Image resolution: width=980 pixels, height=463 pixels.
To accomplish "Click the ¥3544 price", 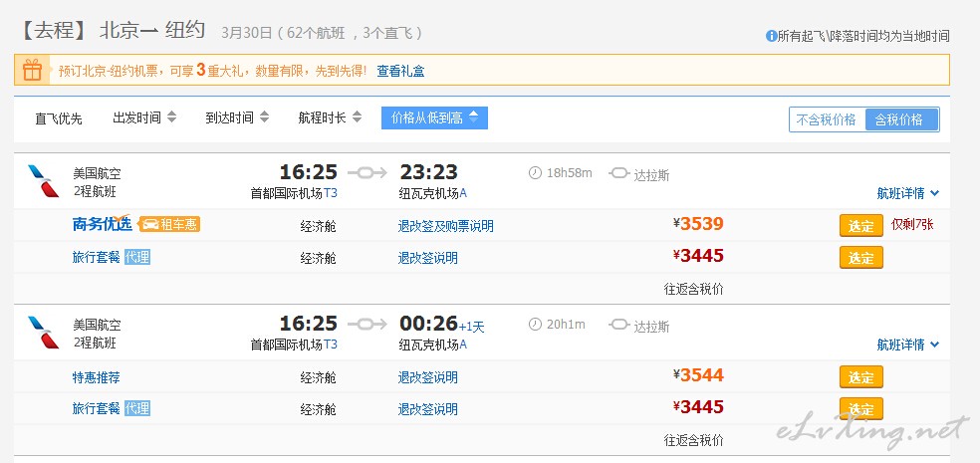I will coord(698,375).
